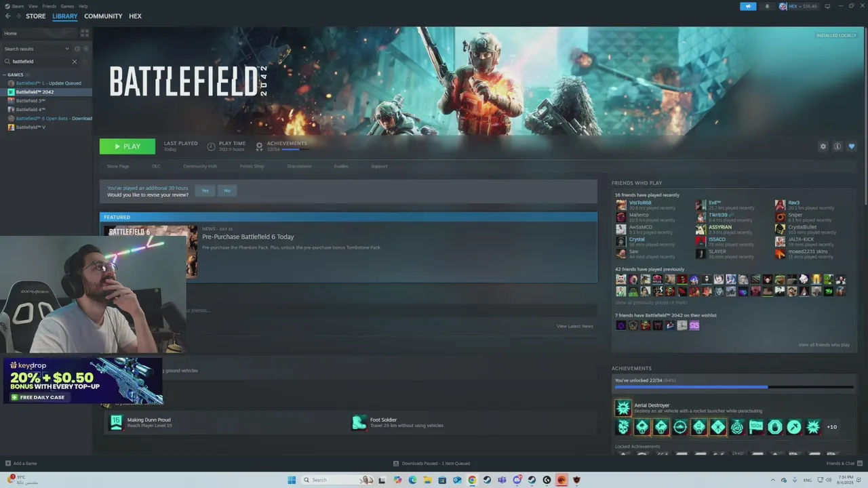This screenshot has width=868, height=488.
Task: Open Pre-Purchase Battlefield 6 Today news
Action: (x=248, y=237)
